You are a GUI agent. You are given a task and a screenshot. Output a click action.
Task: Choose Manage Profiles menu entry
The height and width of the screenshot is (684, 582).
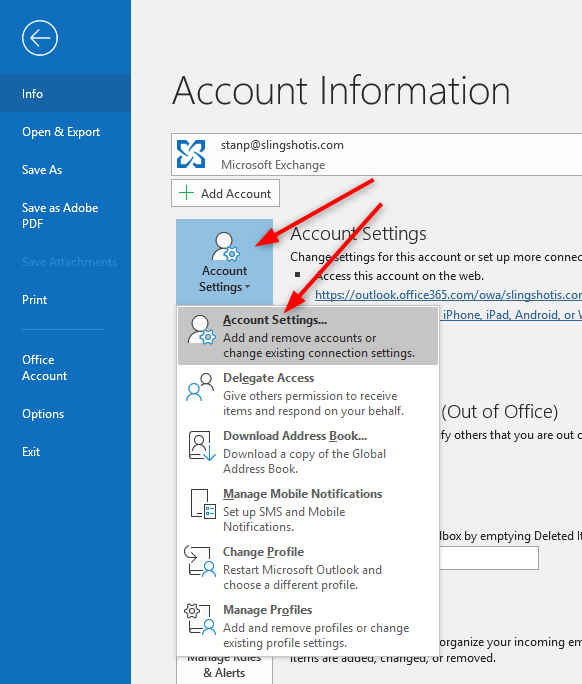coord(308,626)
